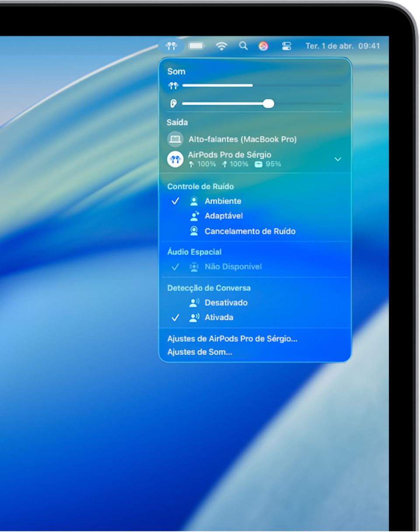Viewport: 420px width, 532px height.
Task: Select Adaptável noise control mode
Action: 255,216
